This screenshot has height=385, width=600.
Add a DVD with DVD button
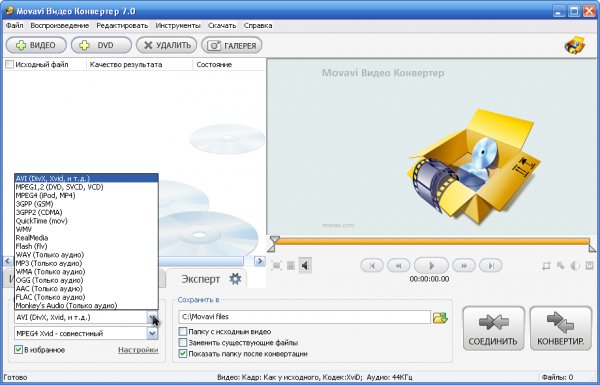101,45
